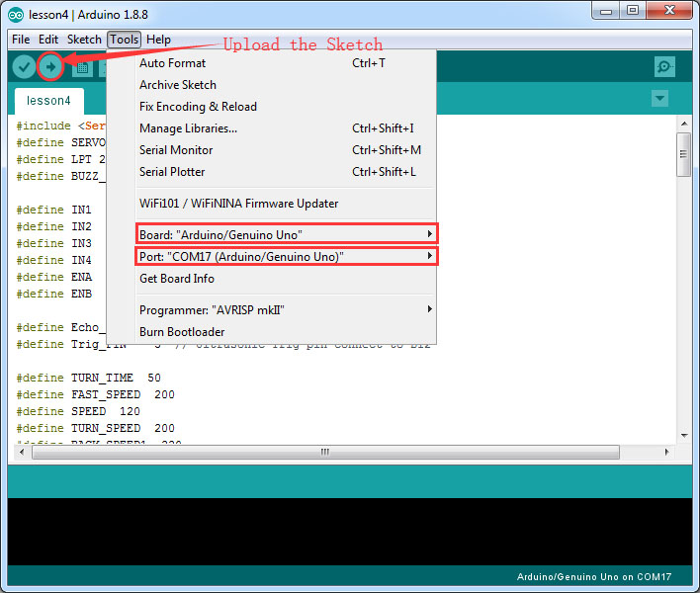This screenshot has height=593, width=700.
Task: Close the Arduino window
Action: point(669,11)
